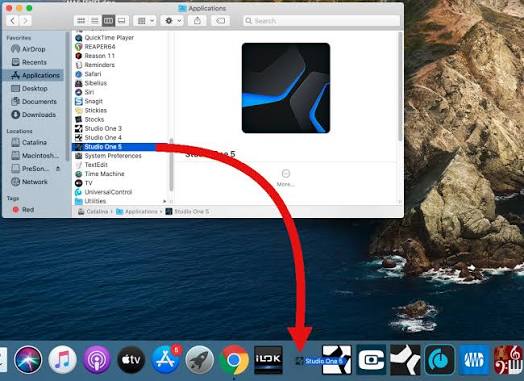524x381 pixels.
Task: Click the Share toolbar button
Action: [x=197, y=21]
